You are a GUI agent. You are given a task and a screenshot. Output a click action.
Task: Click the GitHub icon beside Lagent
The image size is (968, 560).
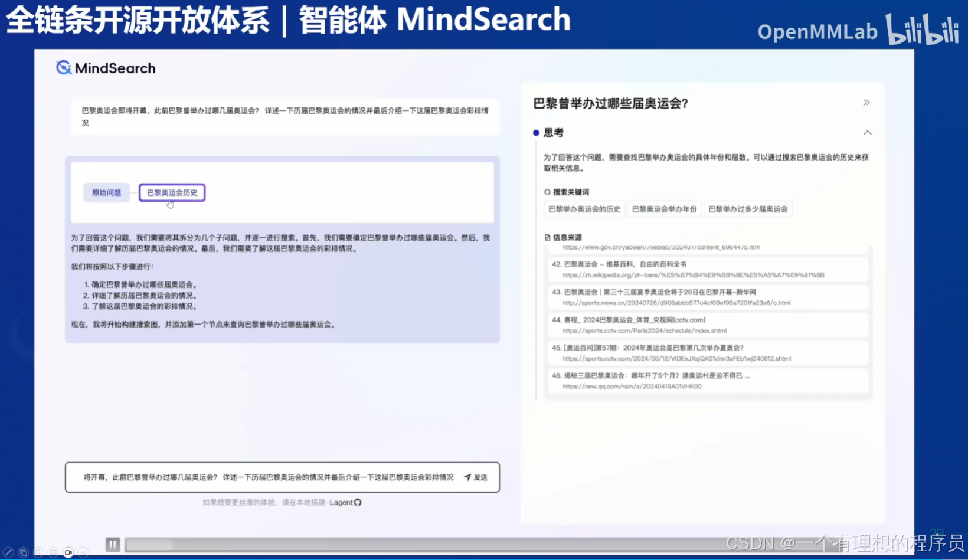tap(358, 502)
